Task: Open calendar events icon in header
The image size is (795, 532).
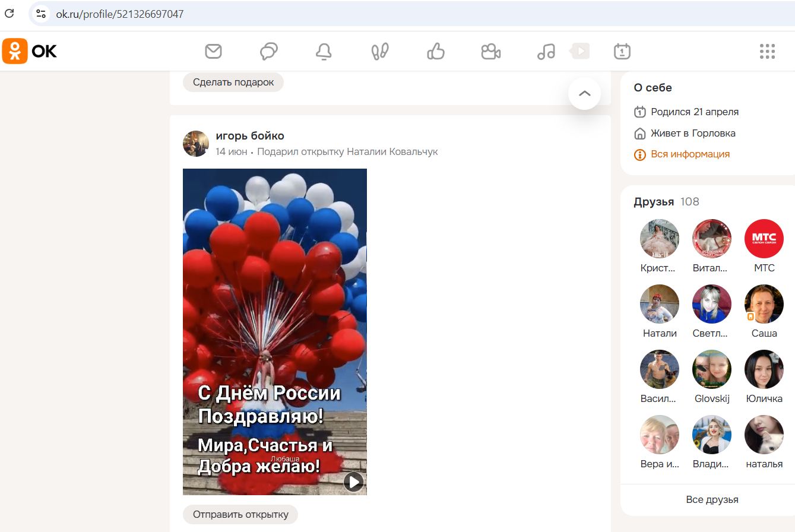Action: point(622,52)
